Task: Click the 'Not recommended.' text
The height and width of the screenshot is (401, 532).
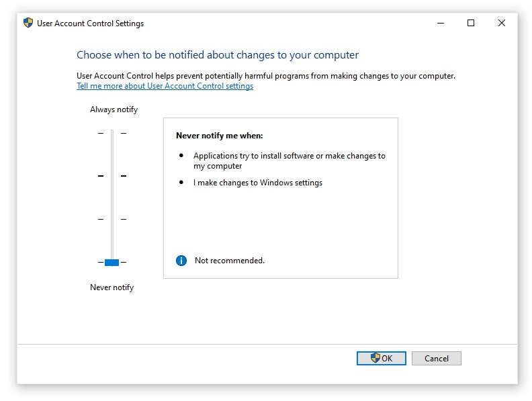Action: tap(229, 261)
